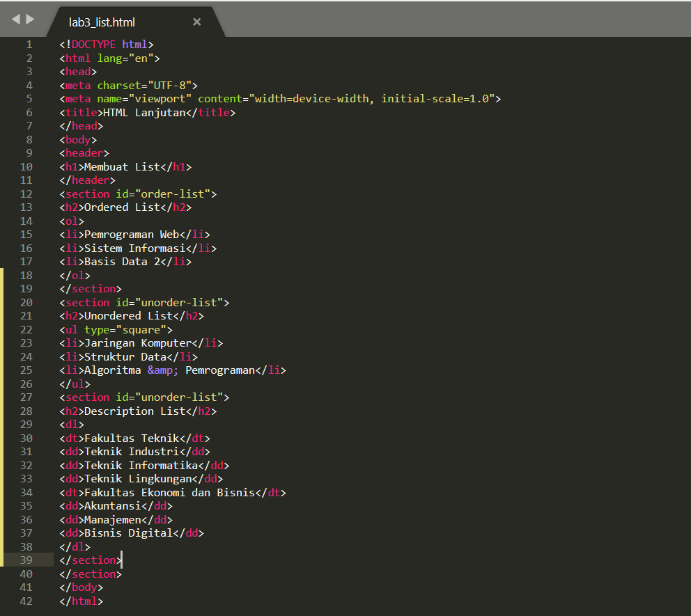
Task: Click line number 1 in the gutter
Action: [29, 44]
